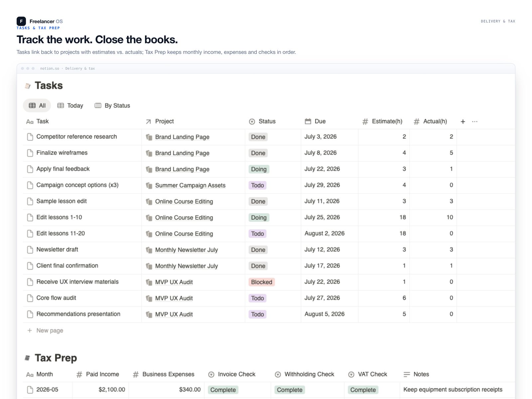
Task: Click the page icon for Core flow audit
Action: [x=30, y=298]
